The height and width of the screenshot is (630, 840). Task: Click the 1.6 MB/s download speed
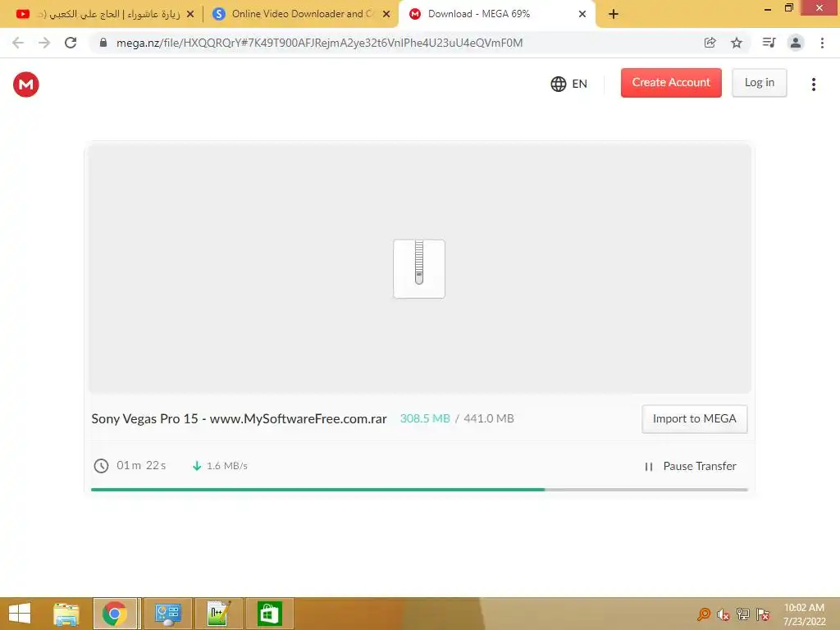coord(227,466)
